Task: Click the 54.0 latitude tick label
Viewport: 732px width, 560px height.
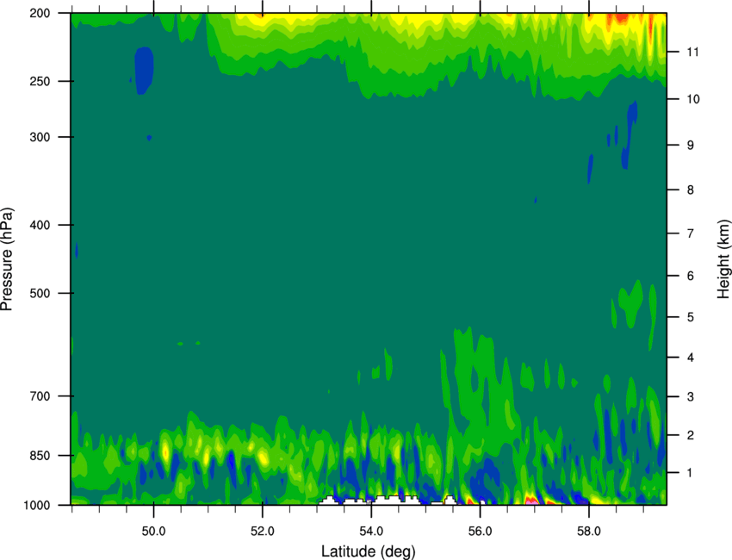Action: (371, 532)
